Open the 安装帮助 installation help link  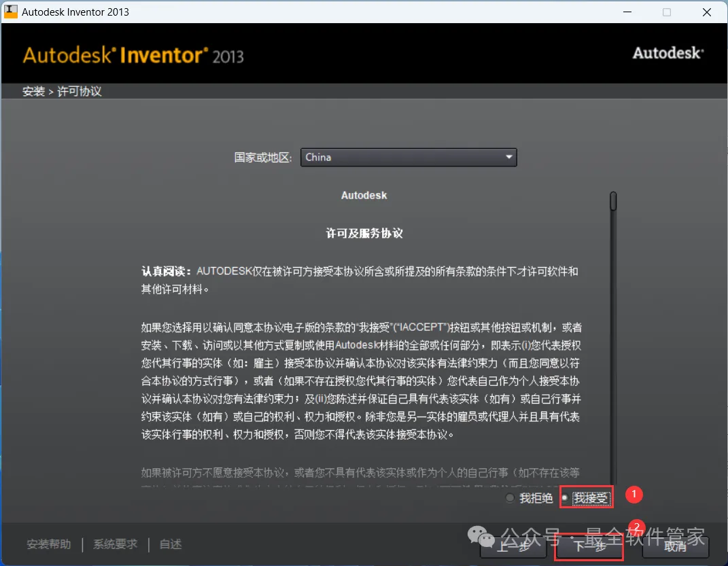[49, 544]
